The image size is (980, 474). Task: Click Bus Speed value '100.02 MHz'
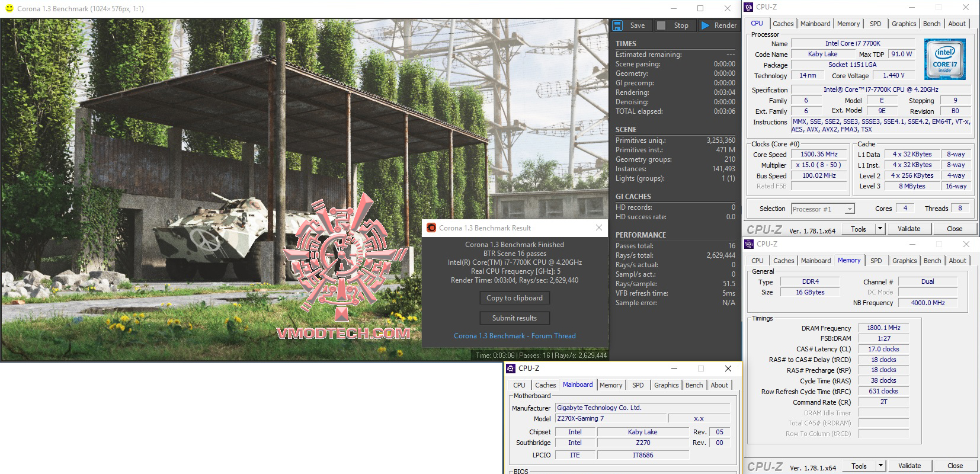(x=819, y=175)
